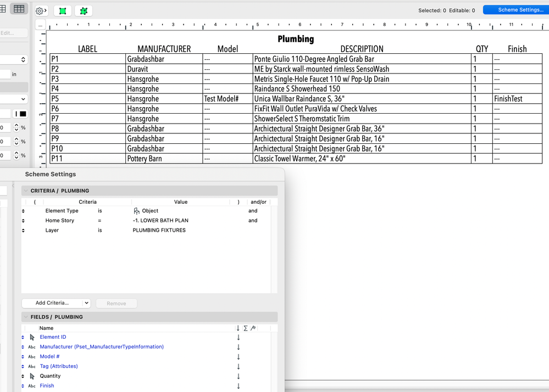Screen dimensions: 549x392
Task: Click the black color swatch in the left panel
Action: click(x=23, y=113)
